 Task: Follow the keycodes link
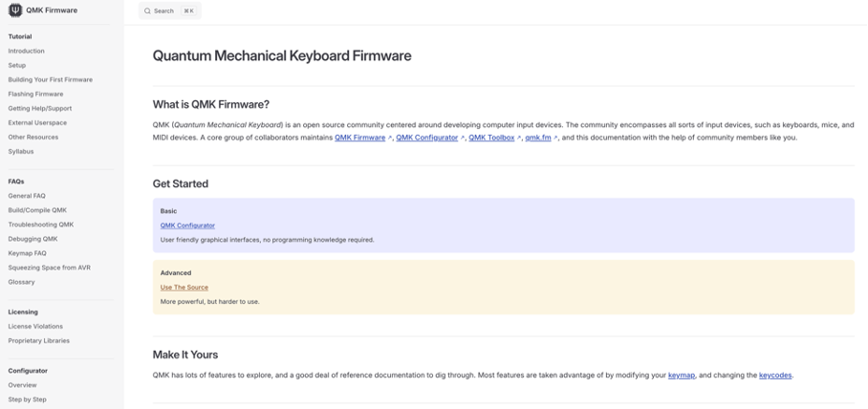pyautogui.click(x=774, y=376)
